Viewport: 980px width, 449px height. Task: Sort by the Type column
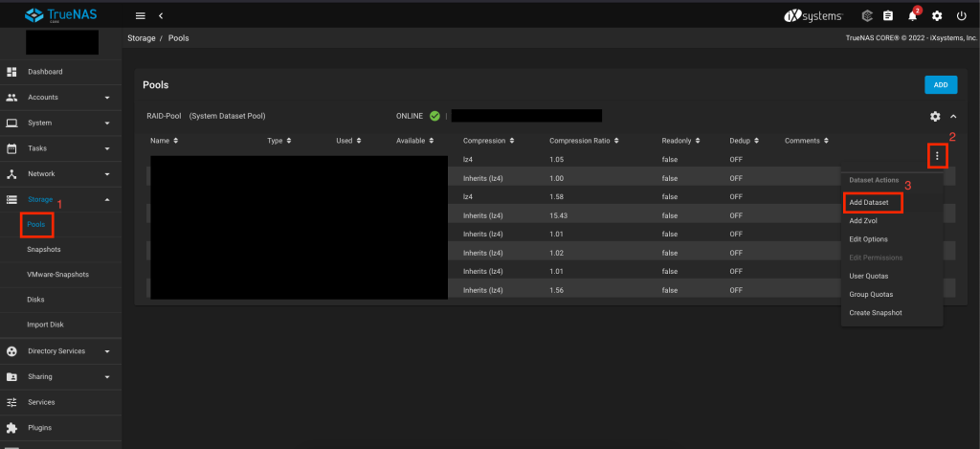[278, 141]
